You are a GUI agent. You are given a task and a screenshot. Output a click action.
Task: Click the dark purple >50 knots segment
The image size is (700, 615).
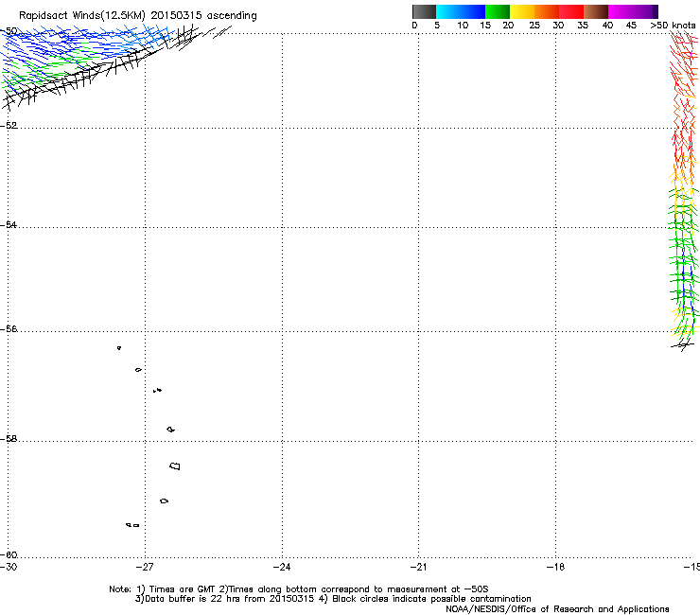pos(655,11)
